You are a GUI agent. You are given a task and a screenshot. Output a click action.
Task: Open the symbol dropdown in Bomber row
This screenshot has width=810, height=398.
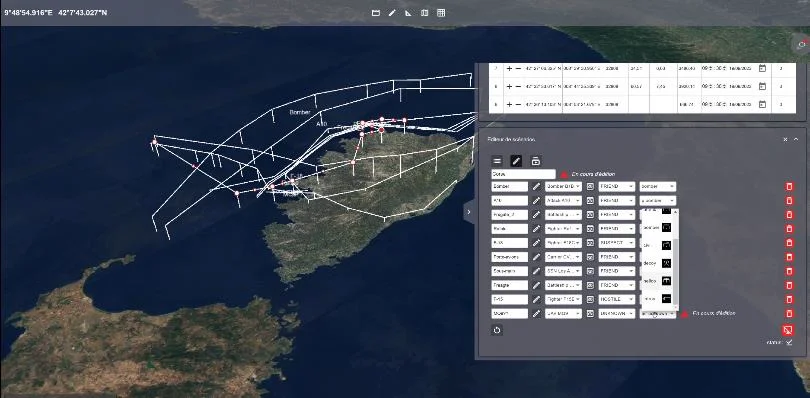(x=658, y=187)
